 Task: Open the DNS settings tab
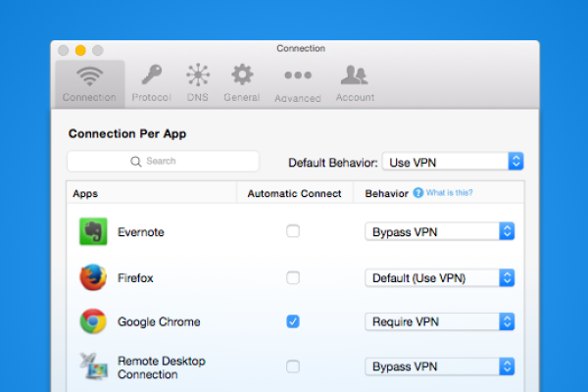pos(198,84)
